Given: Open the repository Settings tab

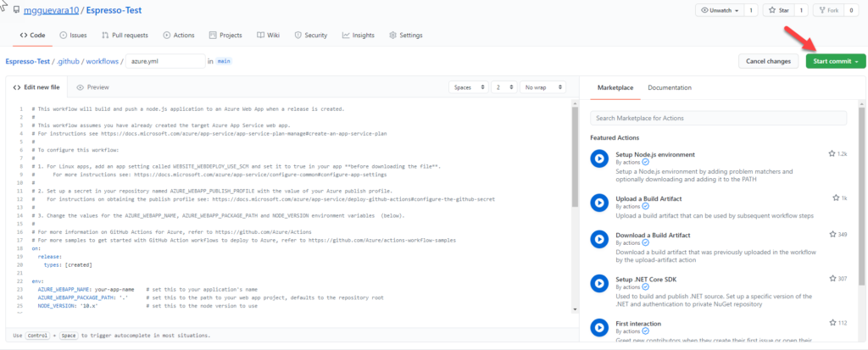Looking at the screenshot, I should (x=406, y=35).
